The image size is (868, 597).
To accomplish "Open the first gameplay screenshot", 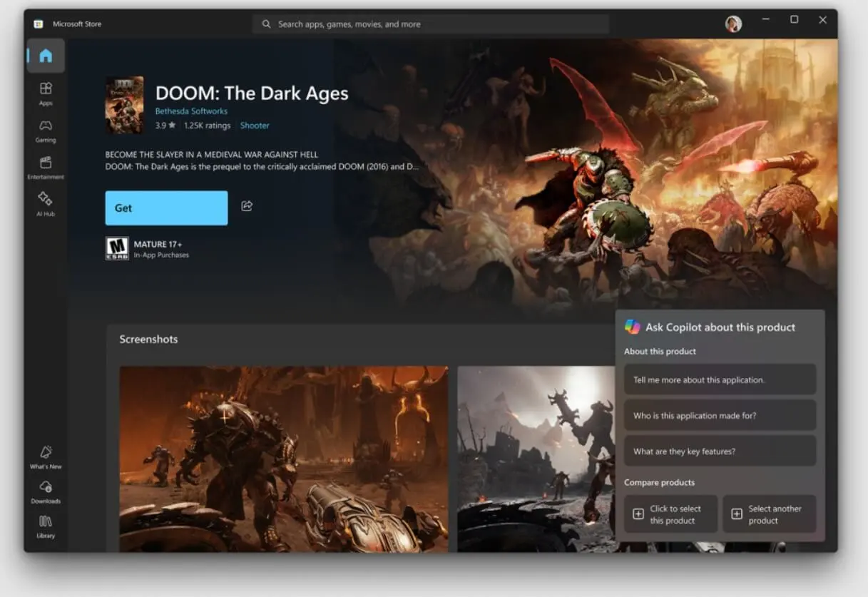I will (x=284, y=459).
